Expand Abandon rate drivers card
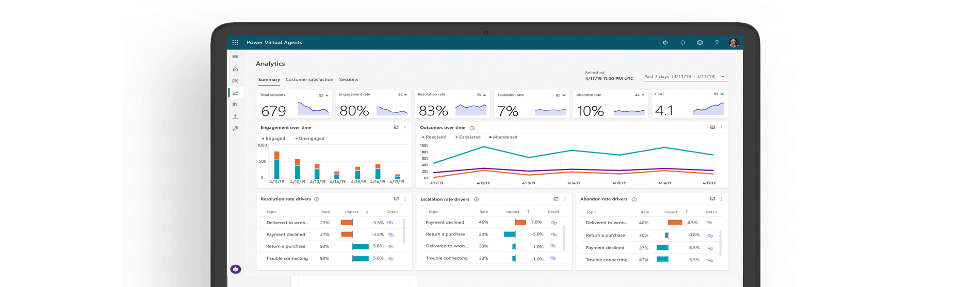This screenshot has height=287, width=980. coord(712,199)
